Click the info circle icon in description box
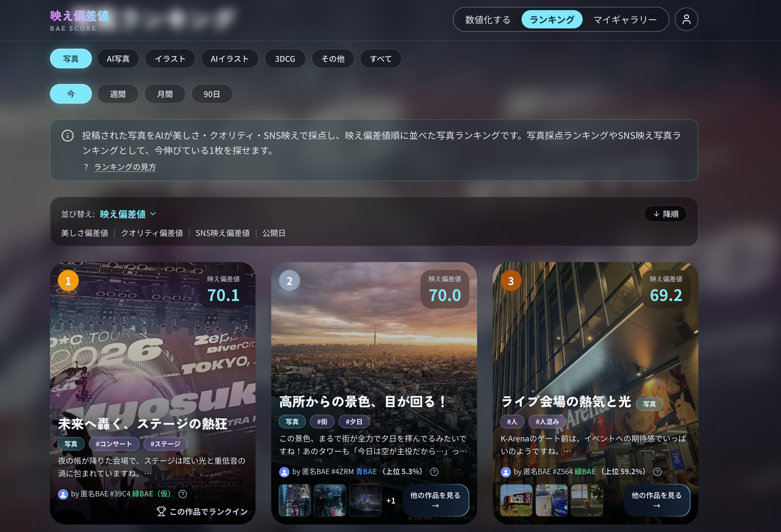 pyautogui.click(x=68, y=136)
